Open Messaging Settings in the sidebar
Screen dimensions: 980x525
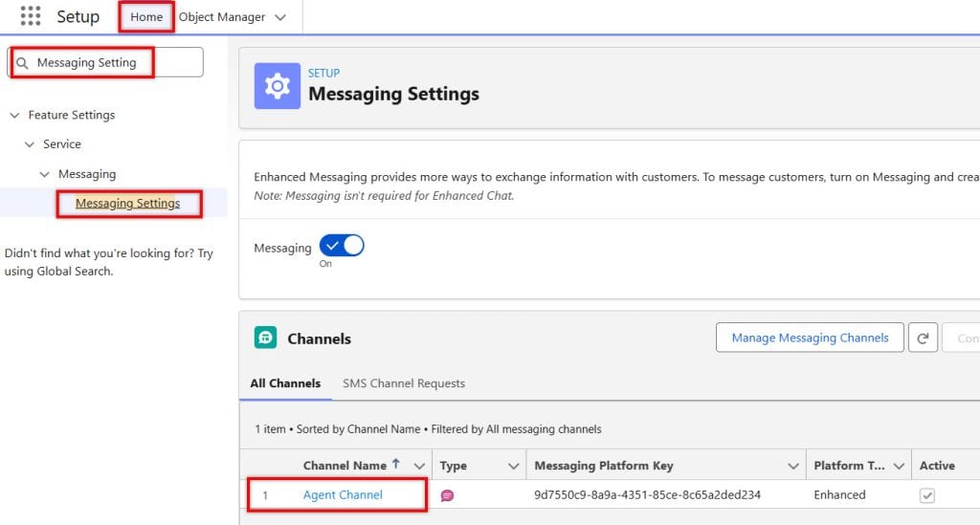coord(127,204)
